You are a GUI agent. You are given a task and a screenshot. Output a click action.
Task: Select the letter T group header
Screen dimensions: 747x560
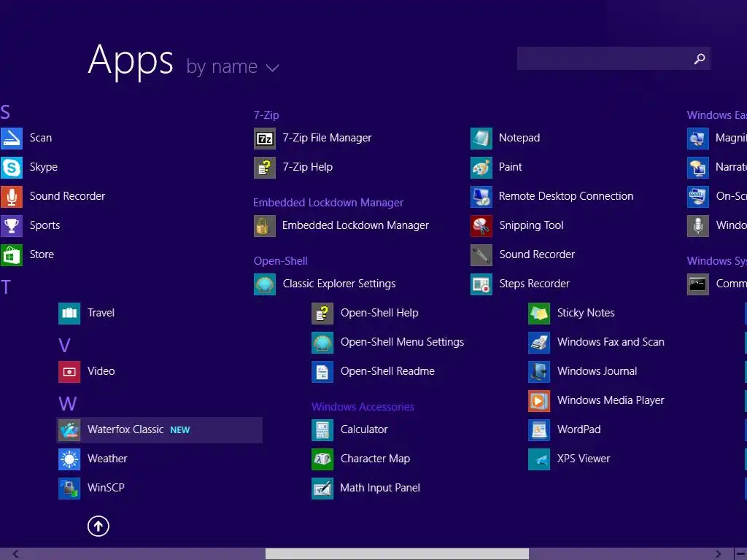tap(6, 287)
